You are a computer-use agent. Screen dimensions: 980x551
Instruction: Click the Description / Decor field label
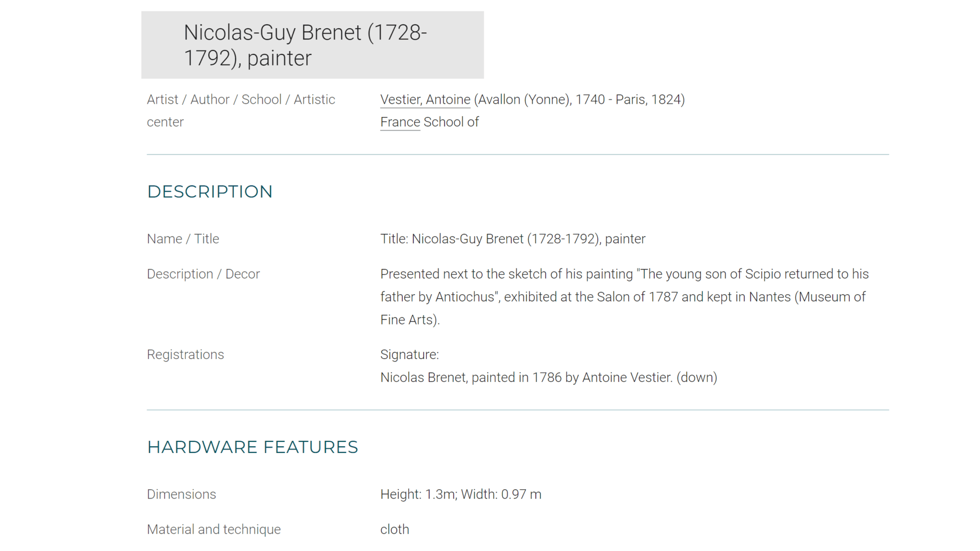coord(203,274)
